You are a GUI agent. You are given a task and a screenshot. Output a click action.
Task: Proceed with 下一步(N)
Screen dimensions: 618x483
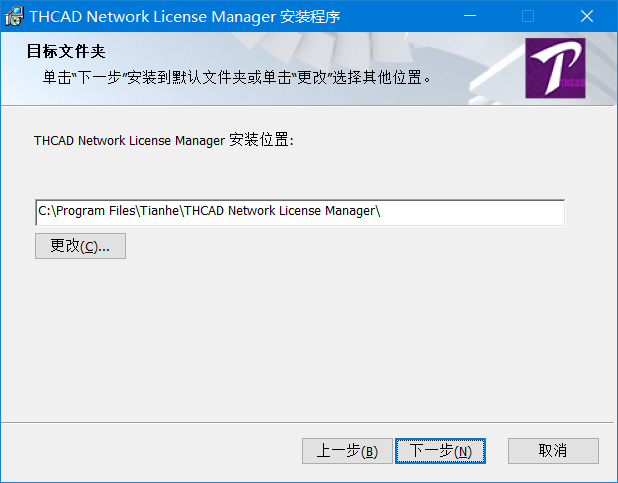pyautogui.click(x=440, y=451)
